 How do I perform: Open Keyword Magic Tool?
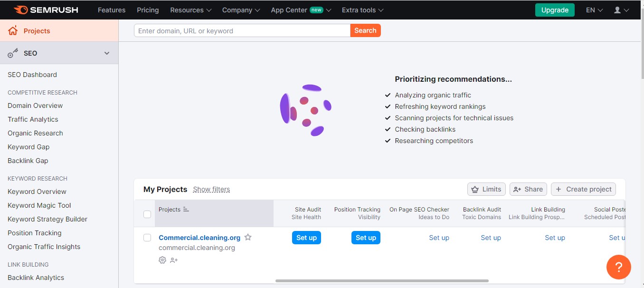pyautogui.click(x=39, y=205)
